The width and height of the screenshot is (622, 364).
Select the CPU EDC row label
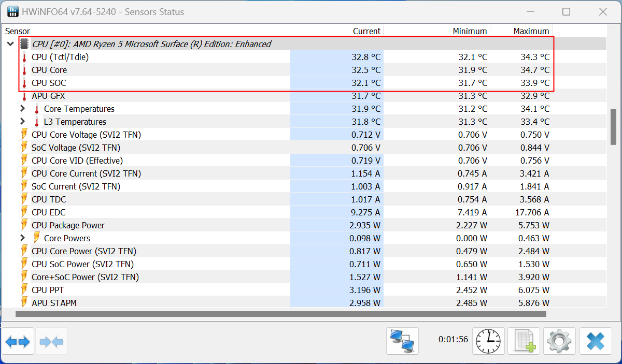[49, 212]
